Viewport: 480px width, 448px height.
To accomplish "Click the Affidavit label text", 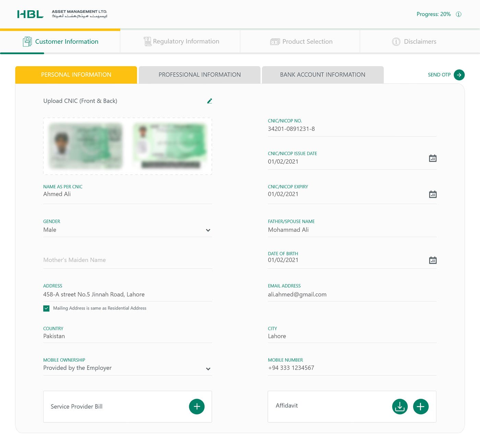I will click(287, 405).
